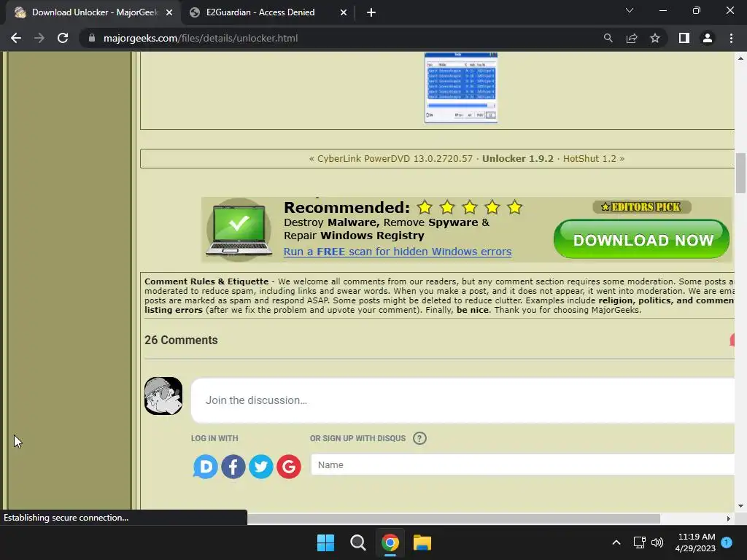This screenshot has width=747, height=560.
Task: Click the forward navigation arrow
Action: (39, 38)
